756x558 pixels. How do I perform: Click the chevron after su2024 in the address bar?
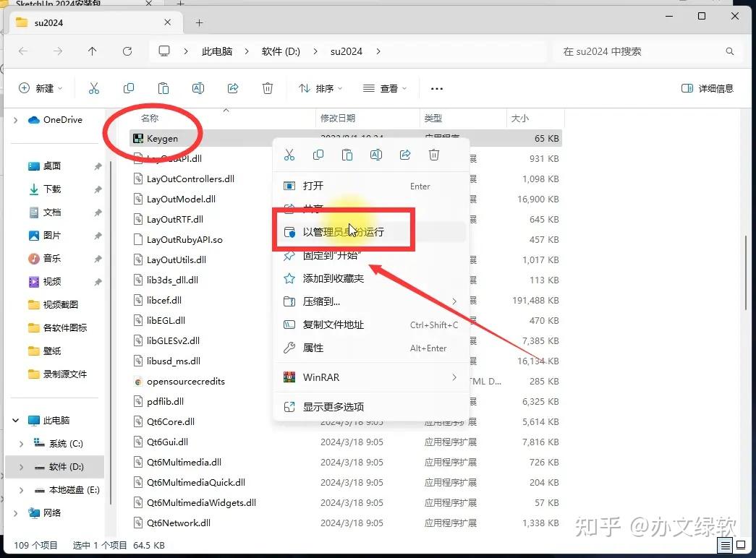pos(378,51)
